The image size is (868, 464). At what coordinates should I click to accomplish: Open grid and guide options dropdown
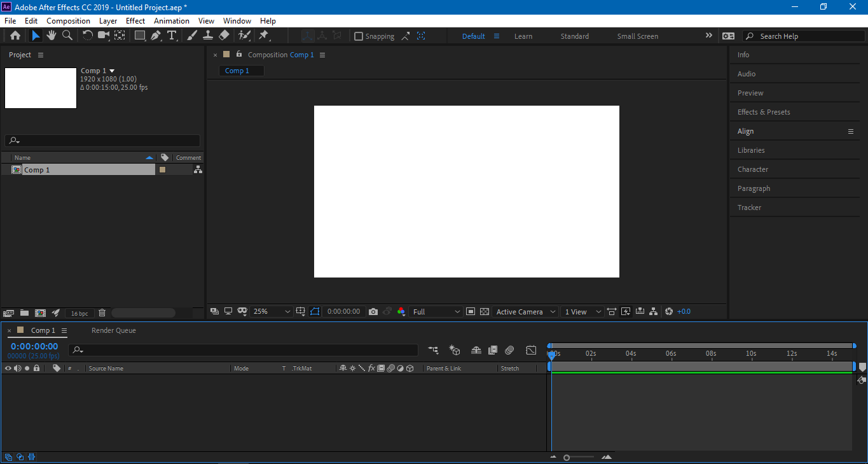click(301, 312)
